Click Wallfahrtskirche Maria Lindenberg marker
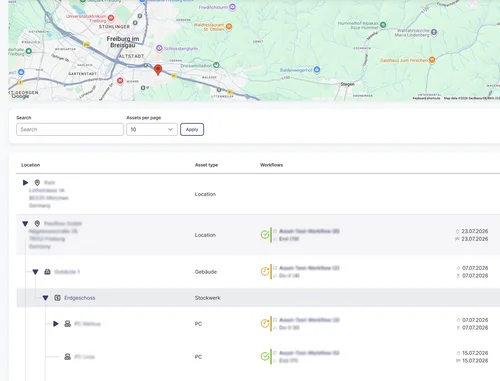Image resolution: width=500 pixels, height=381 pixels. (434, 32)
